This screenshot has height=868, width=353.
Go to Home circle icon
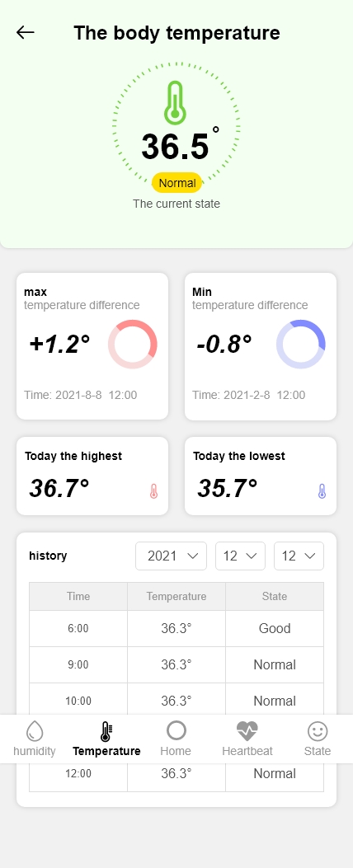(x=176, y=730)
